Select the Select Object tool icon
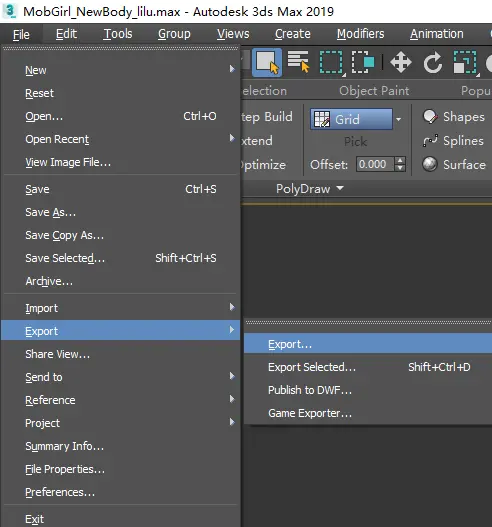This screenshot has width=492, height=527. (266, 63)
